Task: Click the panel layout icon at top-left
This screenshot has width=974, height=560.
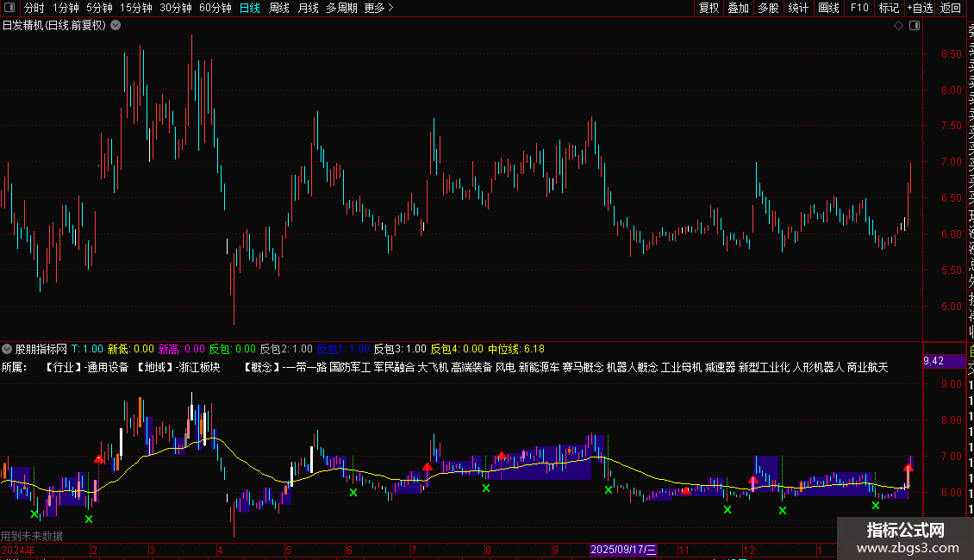Action: (9, 8)
